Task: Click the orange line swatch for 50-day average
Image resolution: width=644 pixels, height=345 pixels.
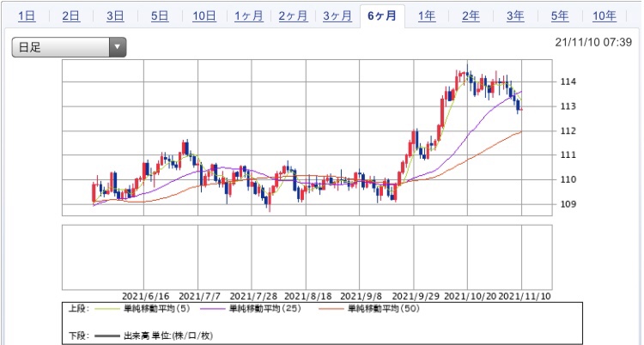Action: (x=331, y=309)
